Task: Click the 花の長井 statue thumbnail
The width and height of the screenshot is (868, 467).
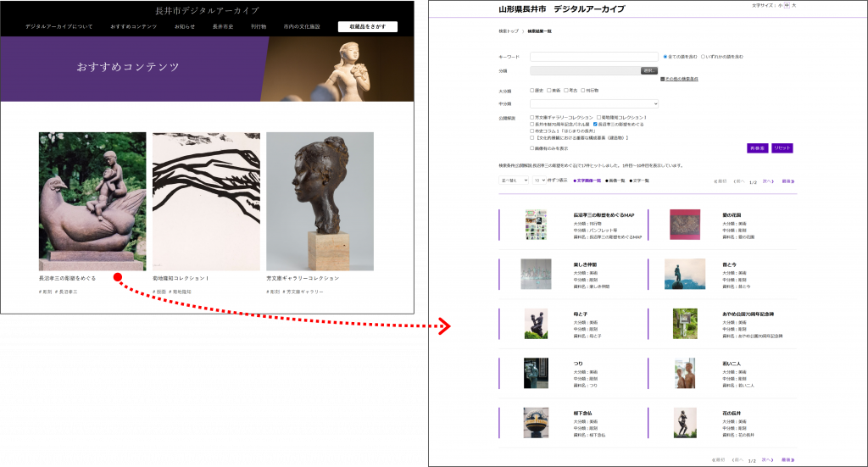Action: tap(685, 422)
